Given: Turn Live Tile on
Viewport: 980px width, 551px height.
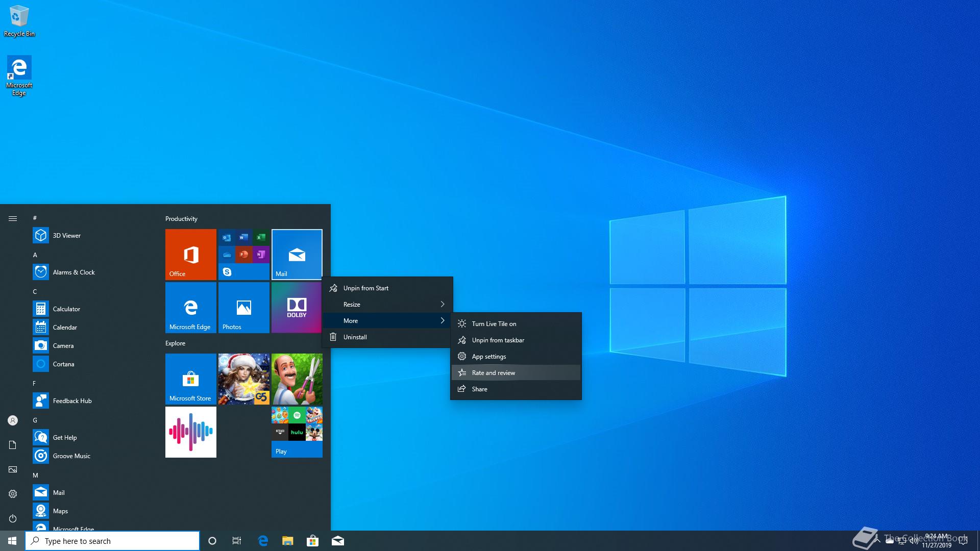Looking at the screenshot, I should [516, 324].
